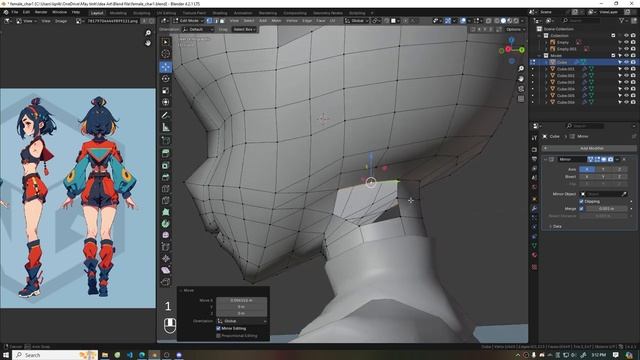Toggle Mirror Bisect X button

point(587,177)
